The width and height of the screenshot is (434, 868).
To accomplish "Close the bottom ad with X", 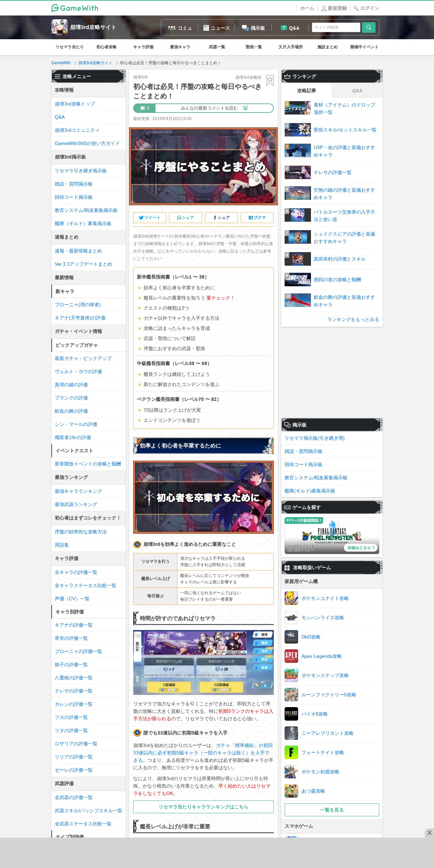I will (x=429, y=833).
